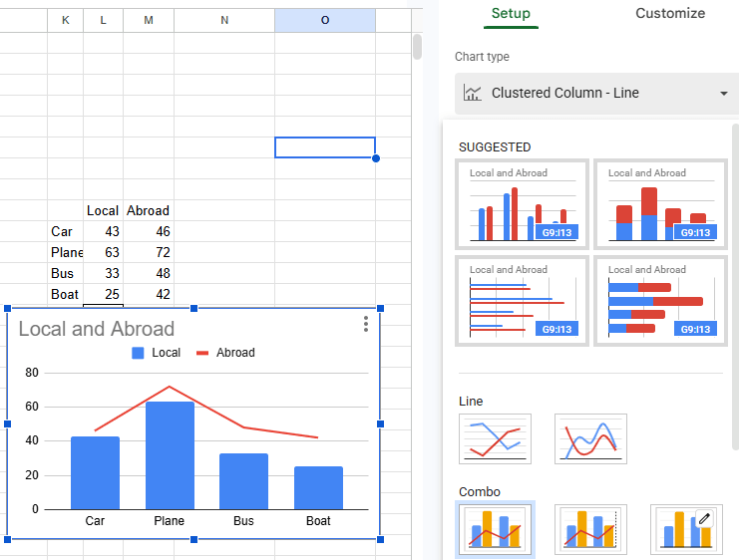Click the 'Car' row label cell
Screen dimensions: 739x560
click(x=66, y=231)
